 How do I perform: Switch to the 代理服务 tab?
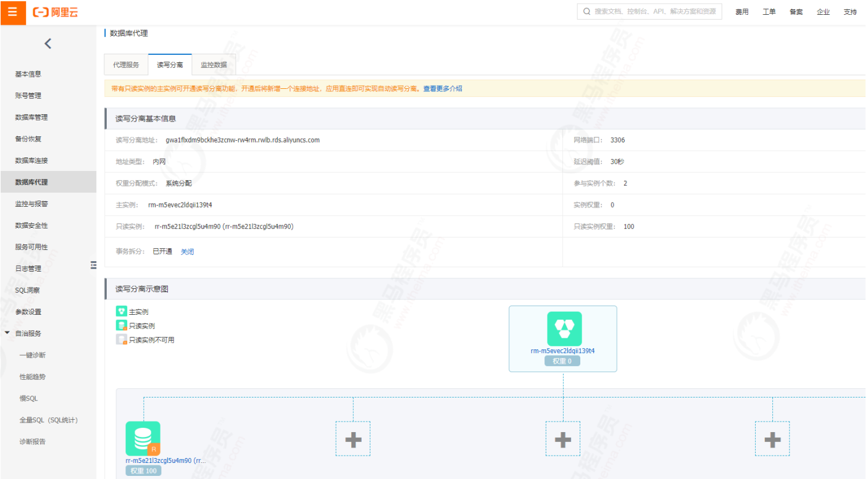point(125,64)
